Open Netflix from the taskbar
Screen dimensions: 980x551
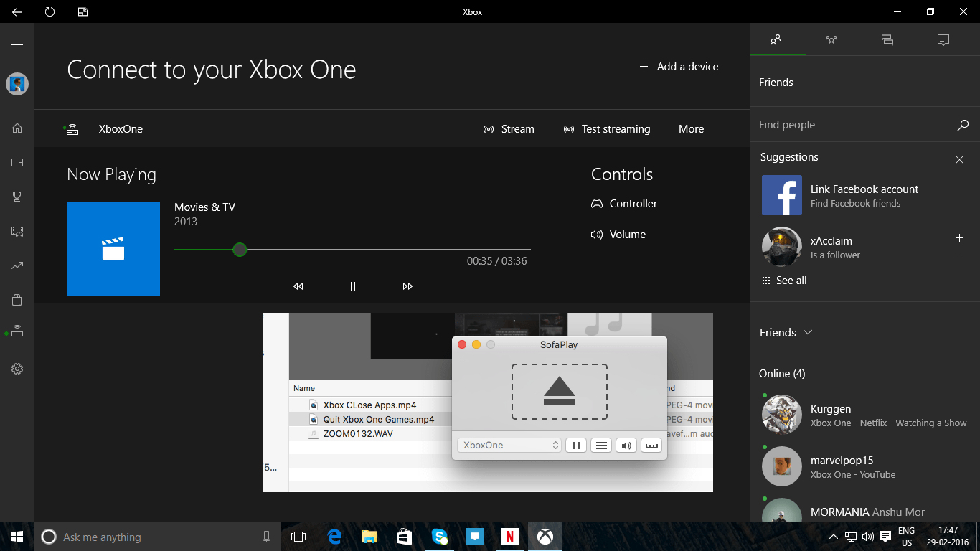click(x=510, y=537)
